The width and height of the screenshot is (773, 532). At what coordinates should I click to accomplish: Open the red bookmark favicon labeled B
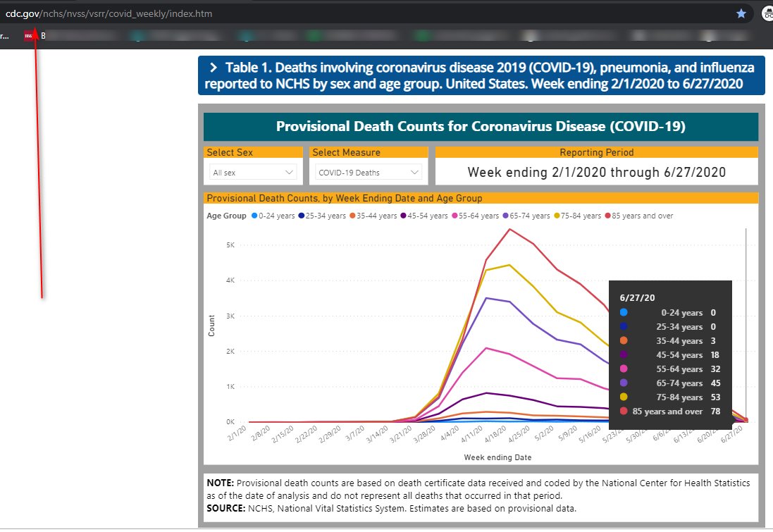29,35
